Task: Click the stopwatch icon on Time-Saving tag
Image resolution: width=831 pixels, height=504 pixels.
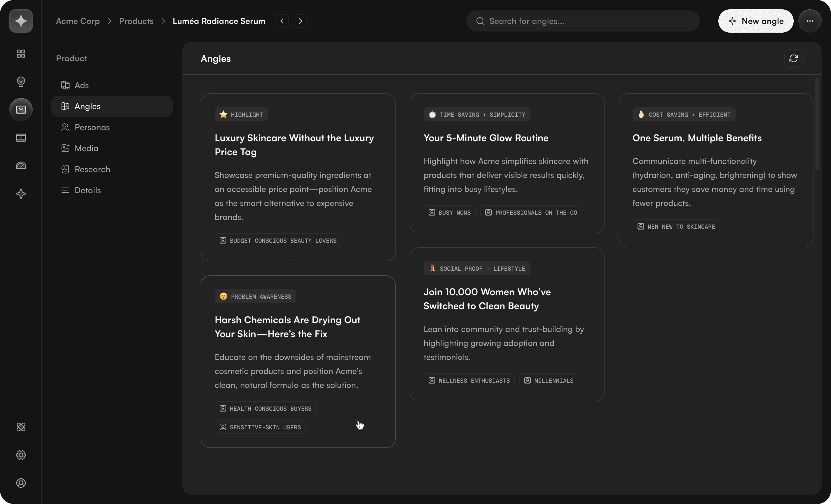Action: (432, 115)
